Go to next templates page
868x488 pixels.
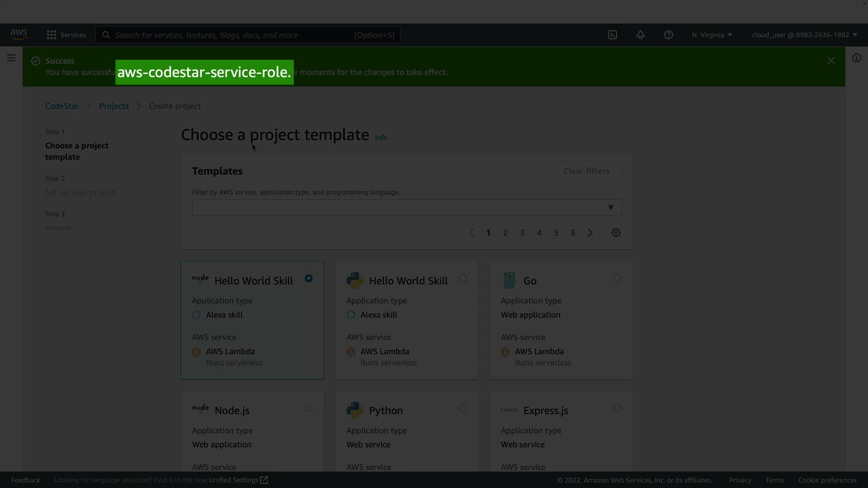pyautogui.click(x=590, y=233)
